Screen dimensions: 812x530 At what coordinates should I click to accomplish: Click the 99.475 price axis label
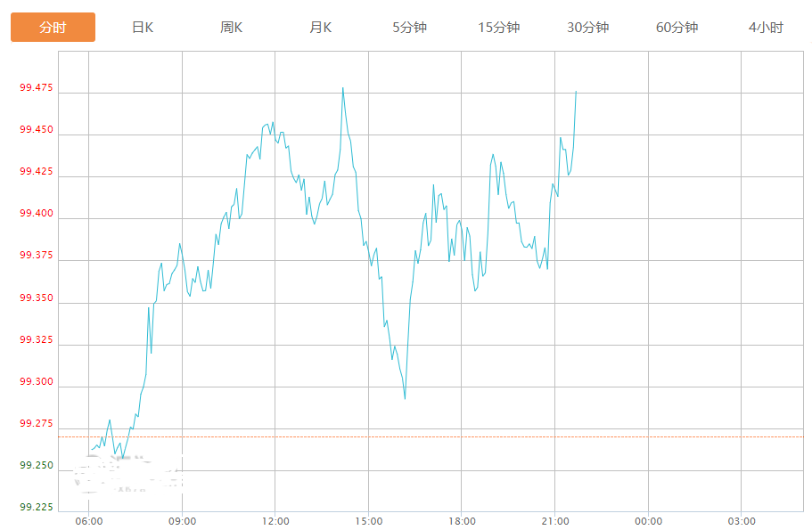[36, 88]
